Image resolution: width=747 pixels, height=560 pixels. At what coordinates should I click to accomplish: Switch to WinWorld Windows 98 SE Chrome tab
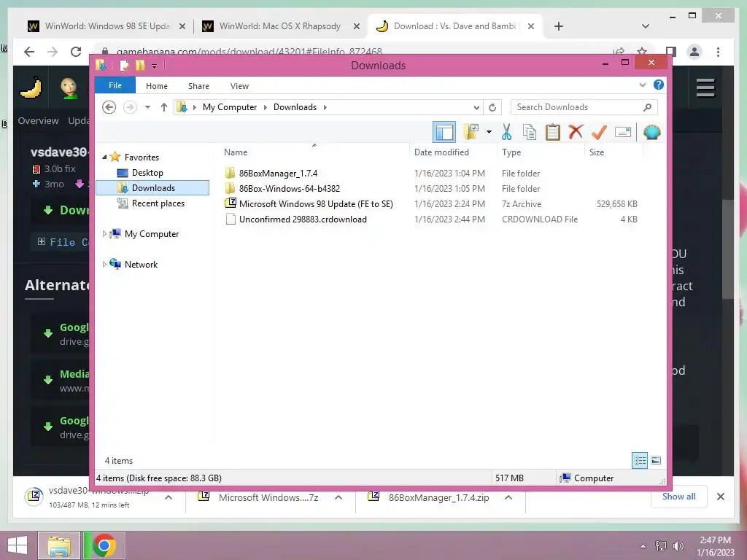(107, 26)
